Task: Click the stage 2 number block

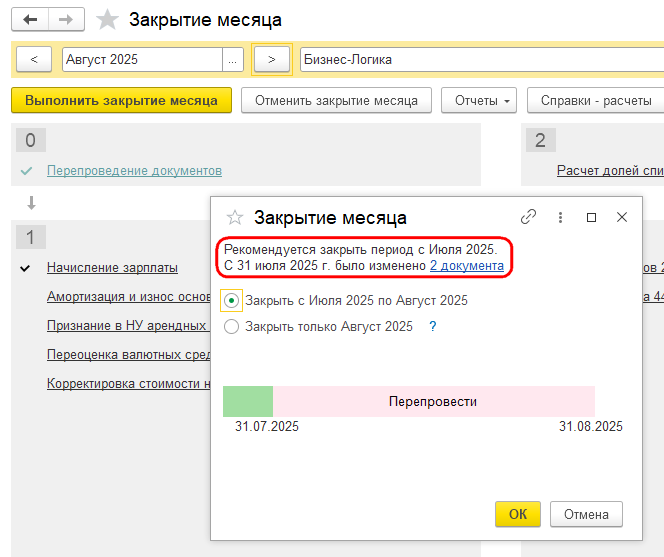Action: click(540, 140)
